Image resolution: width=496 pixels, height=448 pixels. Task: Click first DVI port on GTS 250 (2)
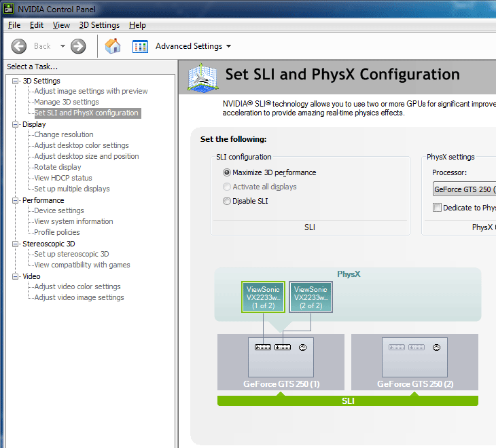pos(397,348)
